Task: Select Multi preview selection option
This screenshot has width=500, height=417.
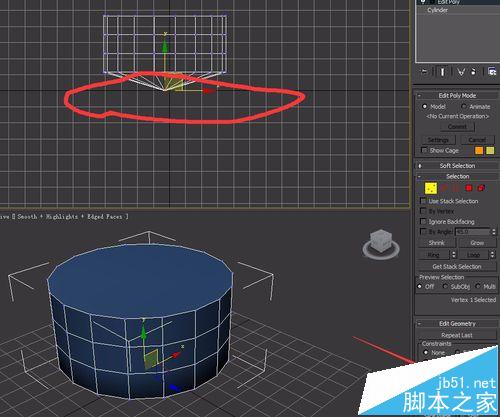Action: [x=478, y=286]
